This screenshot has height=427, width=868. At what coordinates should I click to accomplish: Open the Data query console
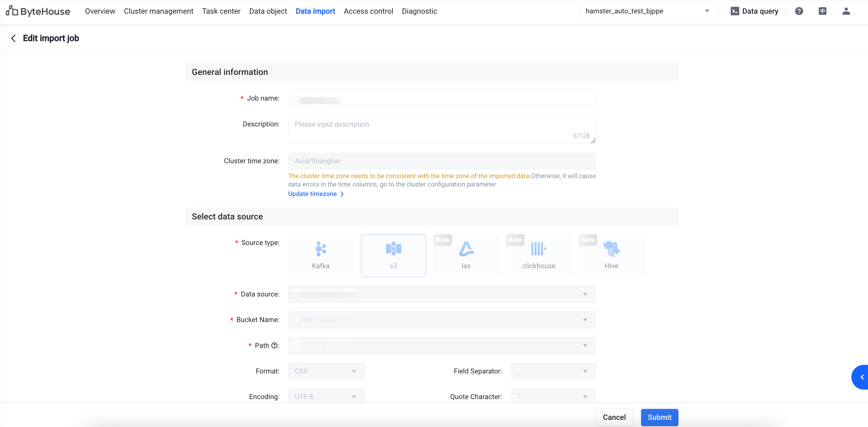point(754,11)
